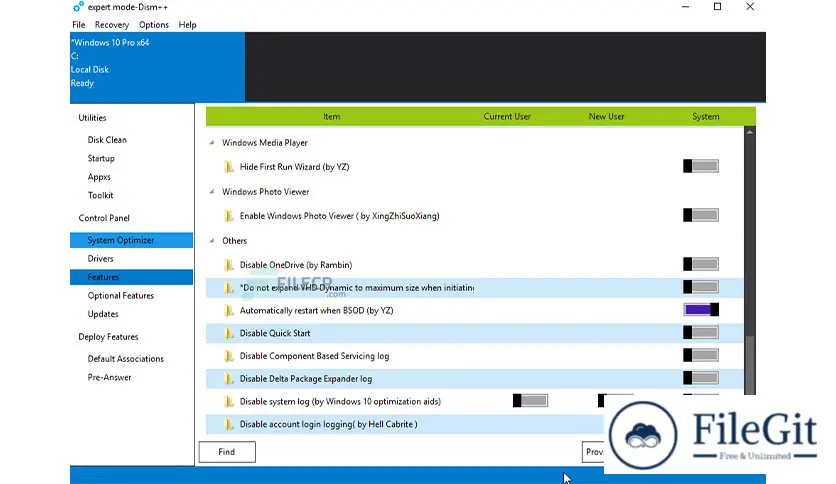Toggle System switch for Disable OneDrive
The image size is (836, 484).
[x=701, y=264]
